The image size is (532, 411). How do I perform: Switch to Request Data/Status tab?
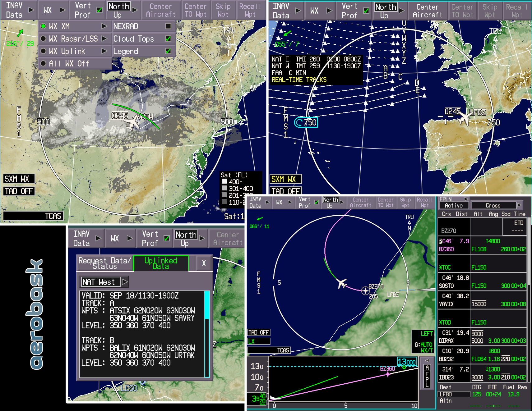click(x=105, y=263)
